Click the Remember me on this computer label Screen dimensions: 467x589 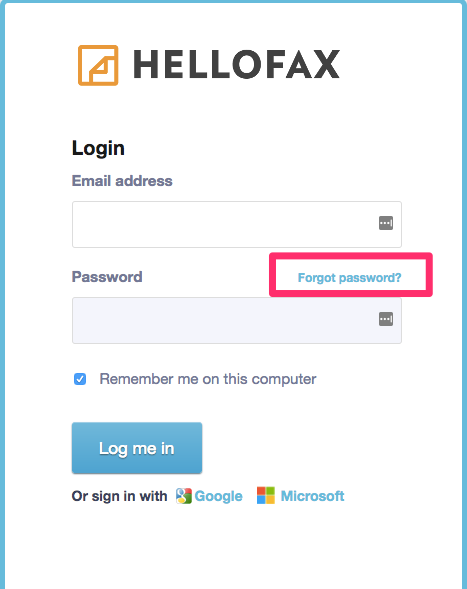click(x=208, y=379)
